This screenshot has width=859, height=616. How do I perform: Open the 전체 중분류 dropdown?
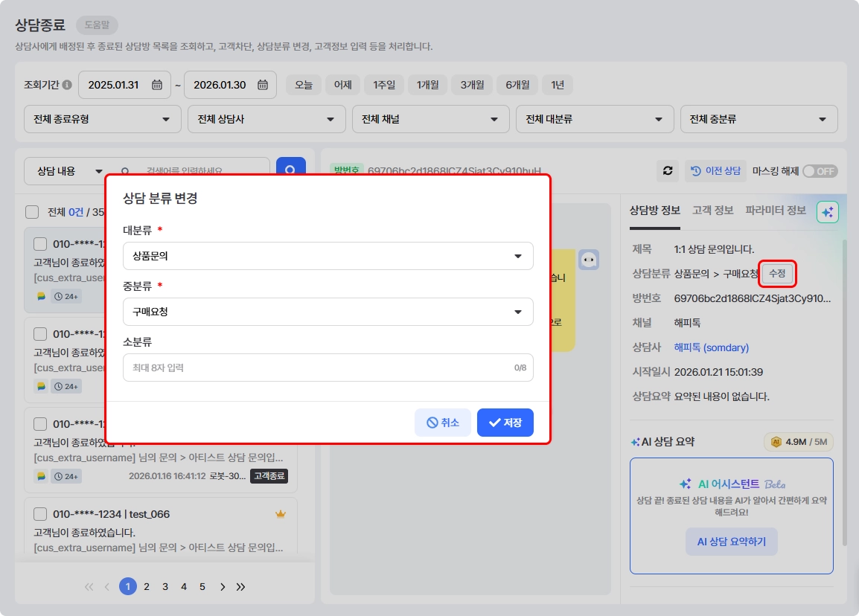click(x=759, y=119)
